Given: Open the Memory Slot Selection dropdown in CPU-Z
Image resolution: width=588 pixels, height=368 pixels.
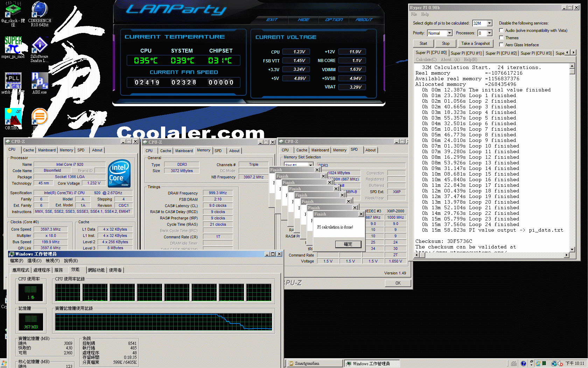Looking at the screenshot, I should (x=310, y=165).
